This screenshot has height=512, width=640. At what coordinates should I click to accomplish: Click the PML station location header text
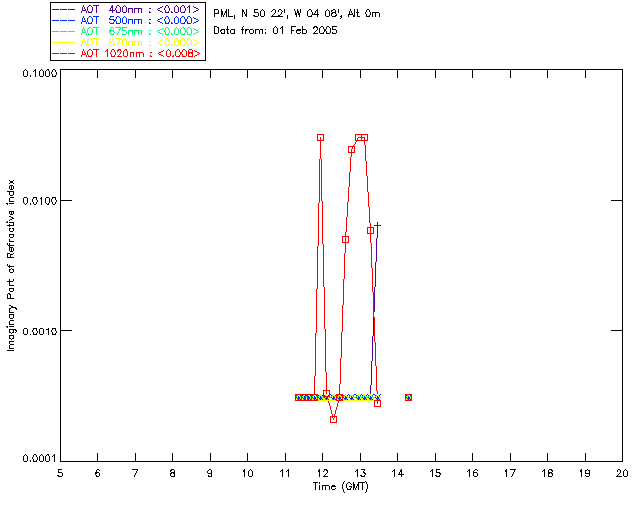297,14
